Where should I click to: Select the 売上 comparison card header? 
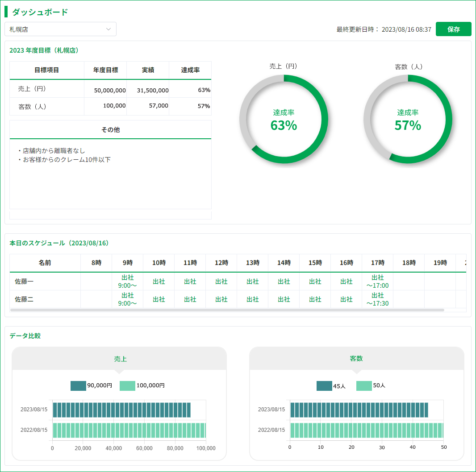(x=119, y=359)
